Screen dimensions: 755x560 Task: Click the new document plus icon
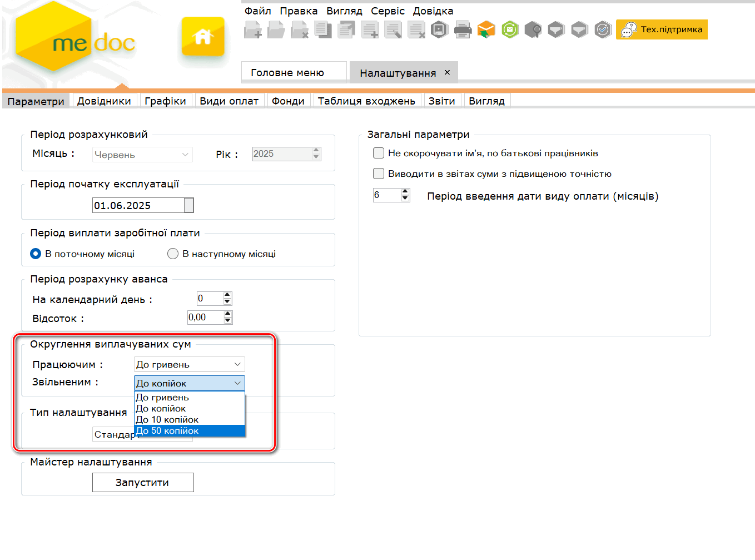point(253,29)
